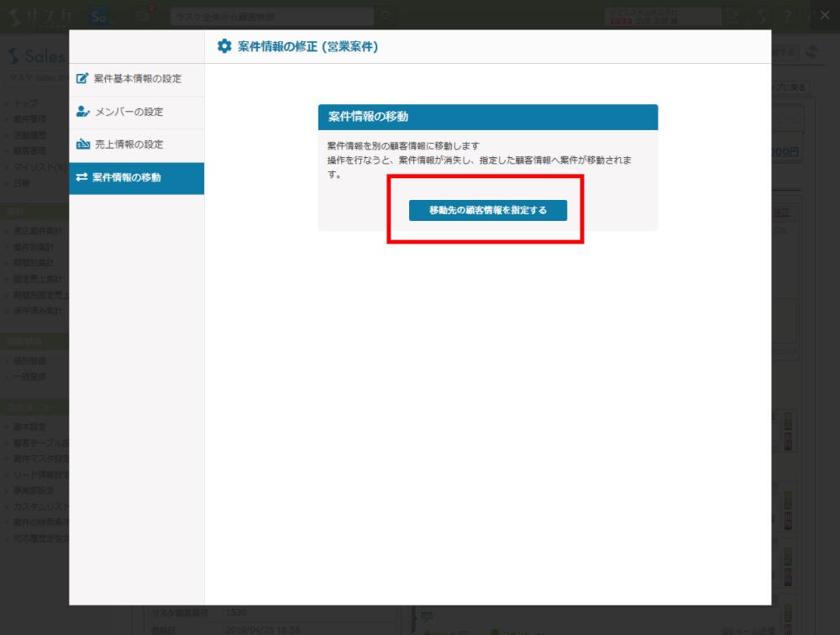This screenshot has width=840, height=635.
Task: Click the notification icon with red badge
Action: tap(144, 15)
